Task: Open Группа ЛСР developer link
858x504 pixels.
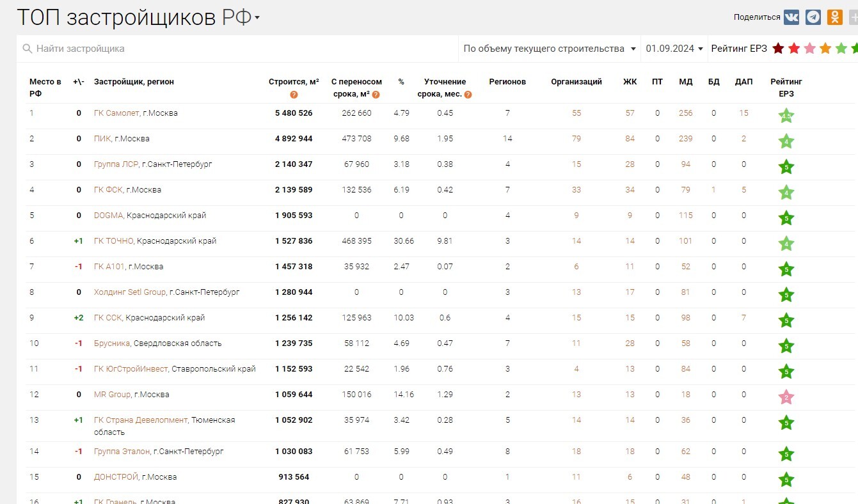Action: coord(116,164)
